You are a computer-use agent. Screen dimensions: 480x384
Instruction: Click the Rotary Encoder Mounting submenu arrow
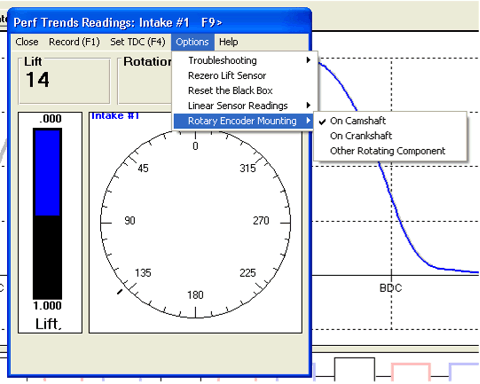308,121
